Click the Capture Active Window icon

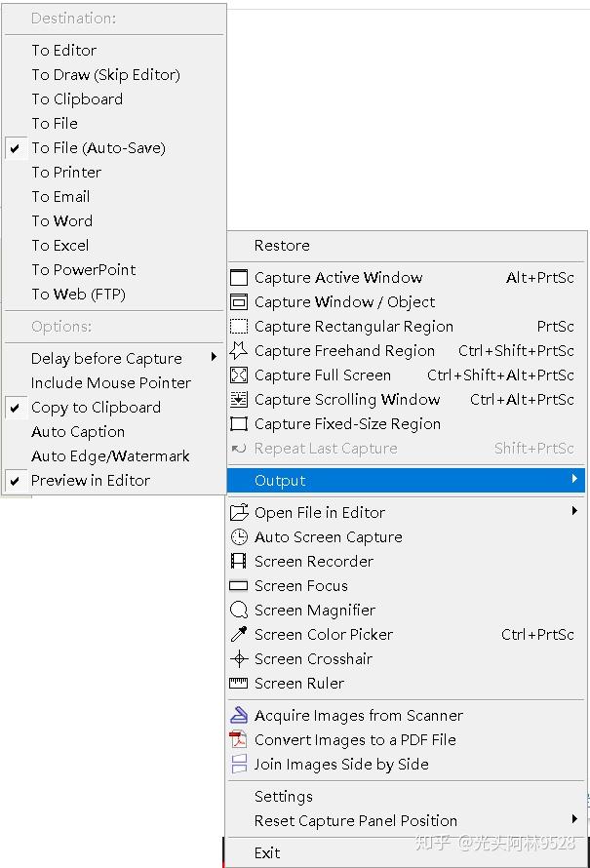tap(239, 278)
